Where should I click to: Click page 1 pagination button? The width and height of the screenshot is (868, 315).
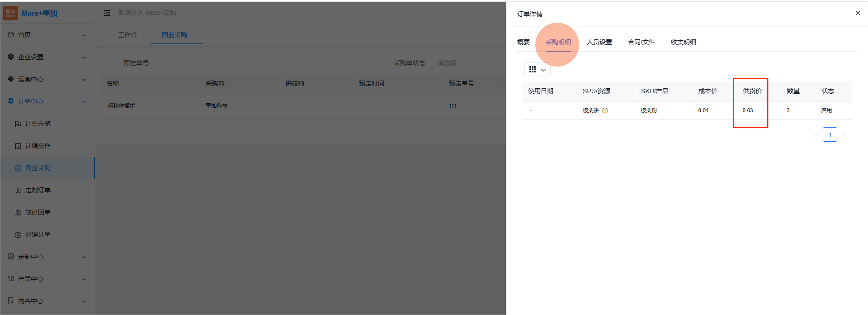[830, 134]
